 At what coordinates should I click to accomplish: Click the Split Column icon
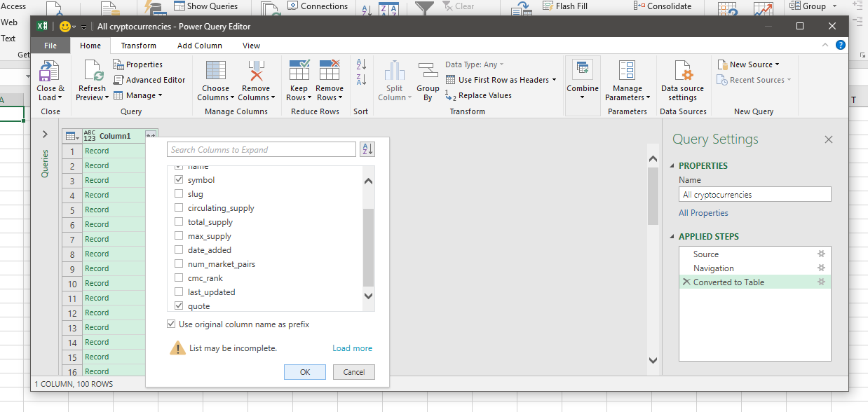395,71
